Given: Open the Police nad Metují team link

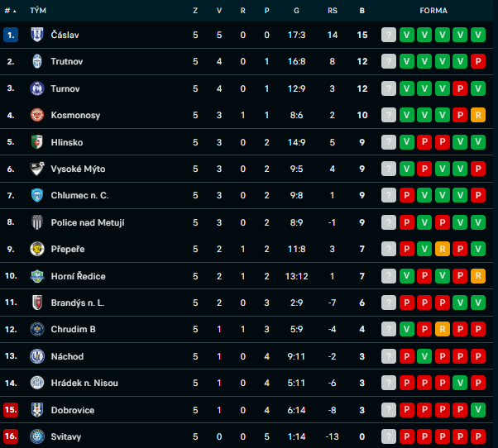Looking at the screenshot, I should tap(88, 222).
